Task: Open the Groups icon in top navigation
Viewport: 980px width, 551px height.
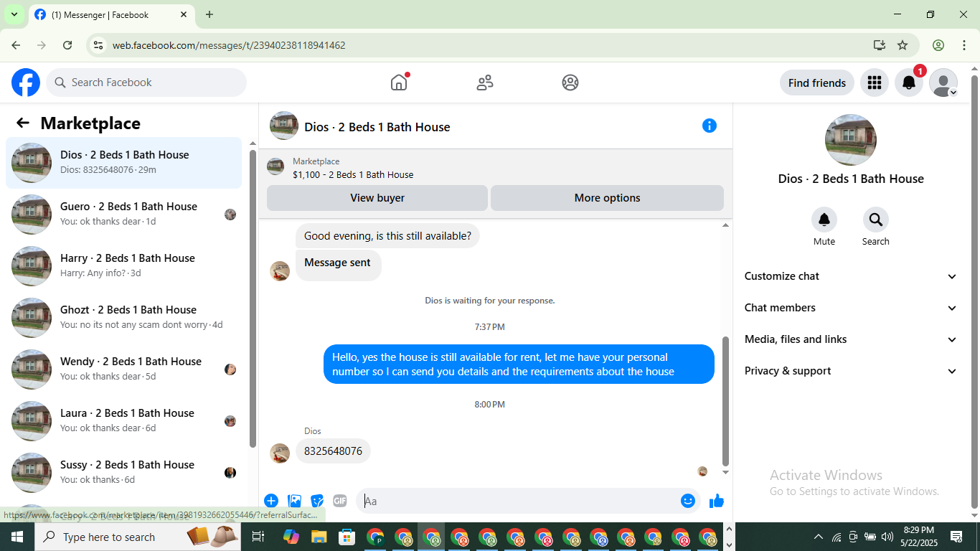Action: click(570, 83)
